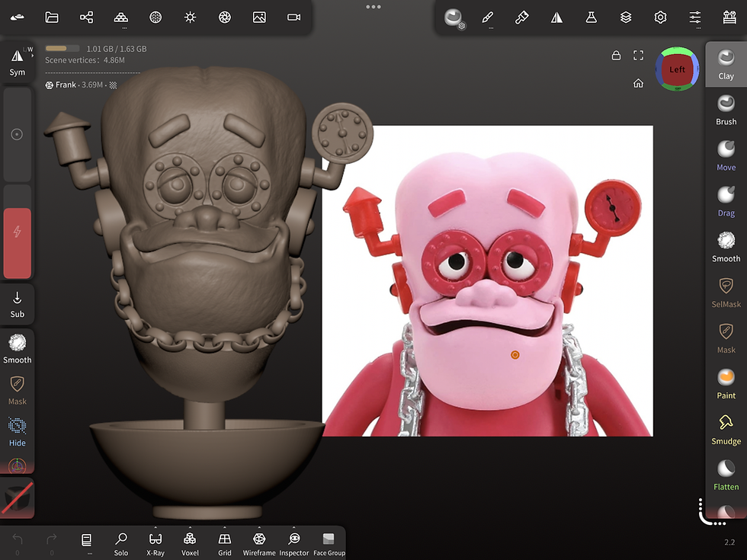Screen dimensions: 747x560
Task: Select the Paint tool
Action: point(726,384)
